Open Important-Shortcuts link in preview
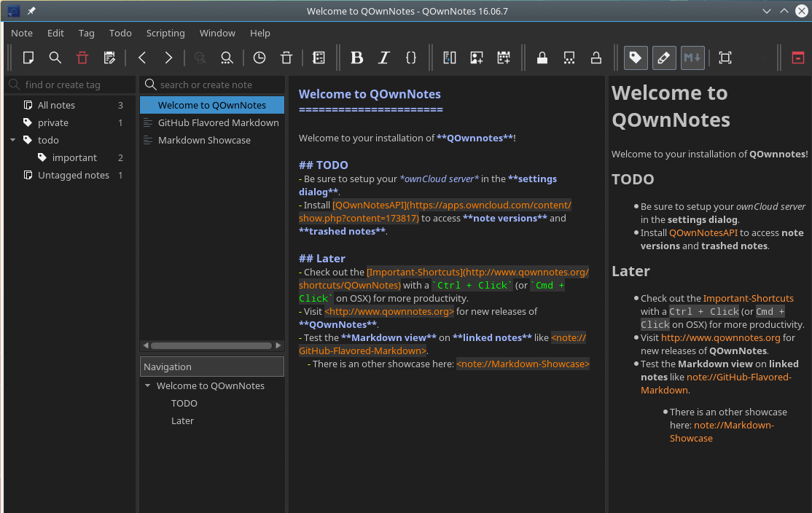This screenshot has width=812, height=513. click(x=749, y=298)
